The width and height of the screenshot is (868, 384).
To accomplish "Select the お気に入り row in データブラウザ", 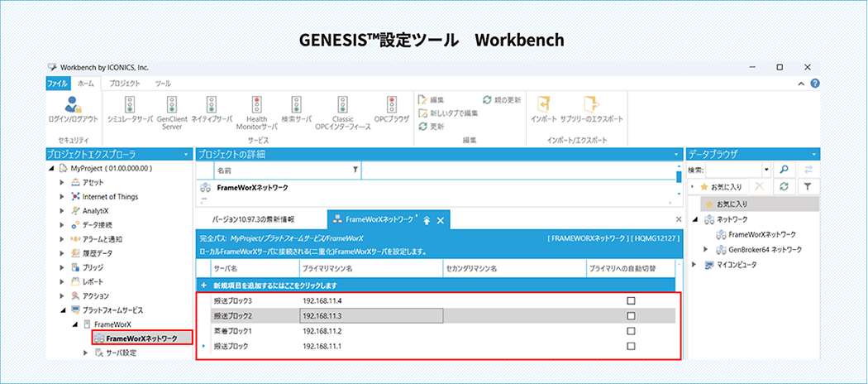I will (x=760, y=204).
